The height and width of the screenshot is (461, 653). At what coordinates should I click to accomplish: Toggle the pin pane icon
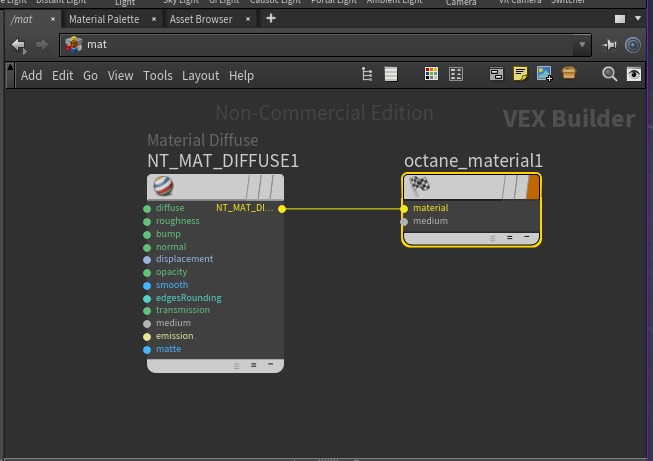pyautogui.click(x=610, y=45)
